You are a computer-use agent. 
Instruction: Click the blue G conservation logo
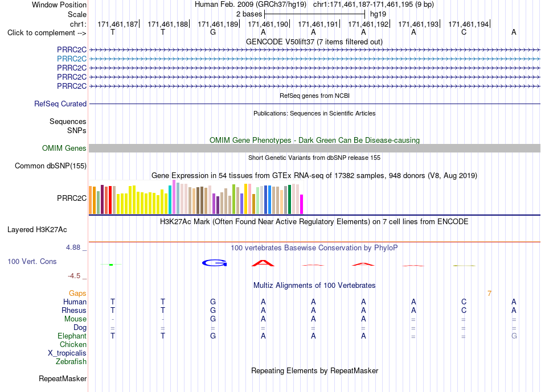coord(214,263)
